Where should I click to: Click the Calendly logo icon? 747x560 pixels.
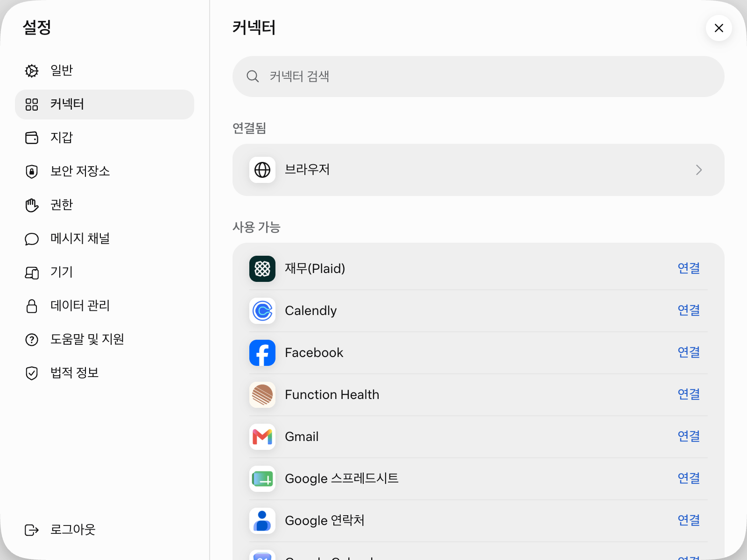[x=262, y=311]
